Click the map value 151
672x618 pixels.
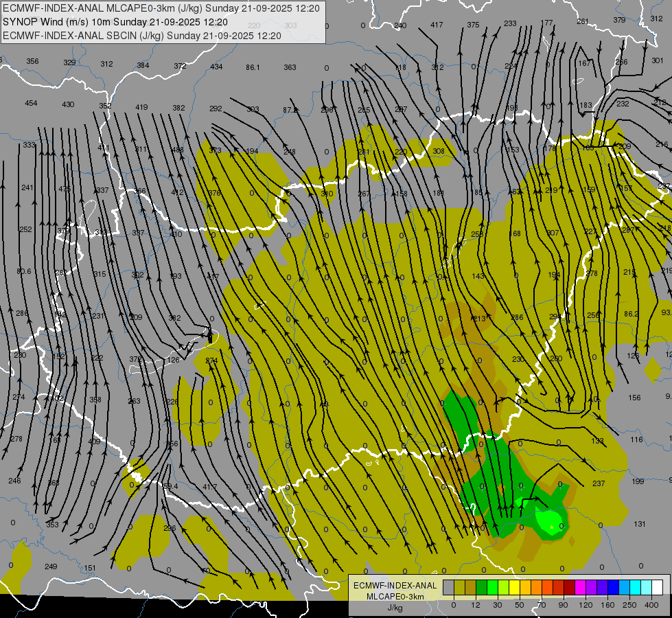pos(89,569)
